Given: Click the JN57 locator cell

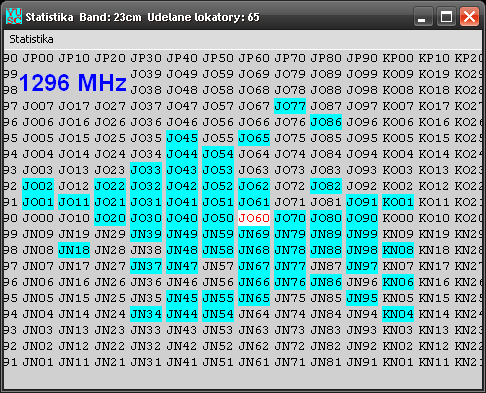Looking at the screenshot, I should pos(218,266).
